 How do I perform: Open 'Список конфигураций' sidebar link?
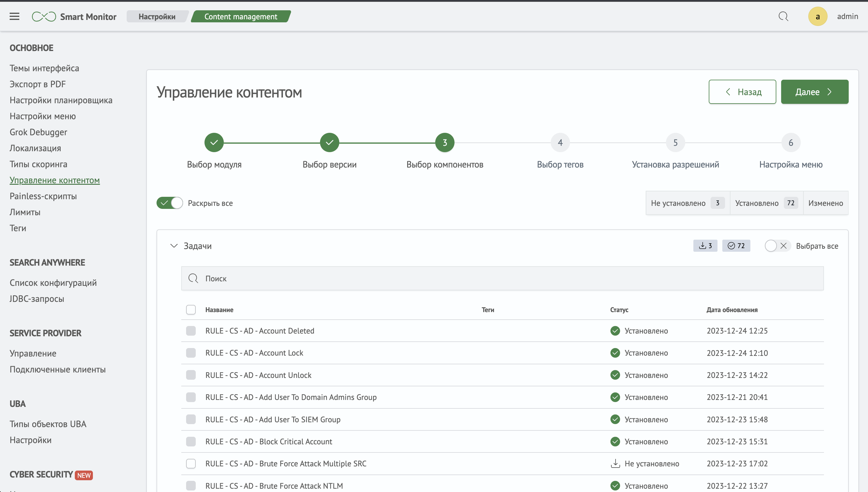tap(53, 283)
